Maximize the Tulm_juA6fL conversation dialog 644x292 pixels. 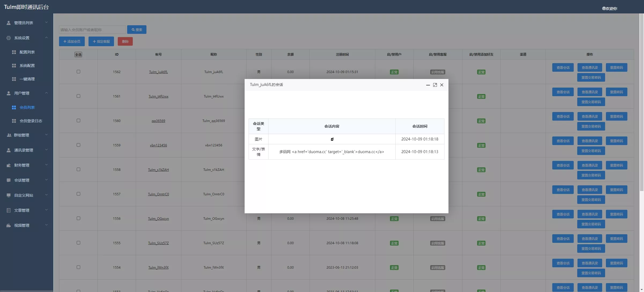click(x=435, y=85)
